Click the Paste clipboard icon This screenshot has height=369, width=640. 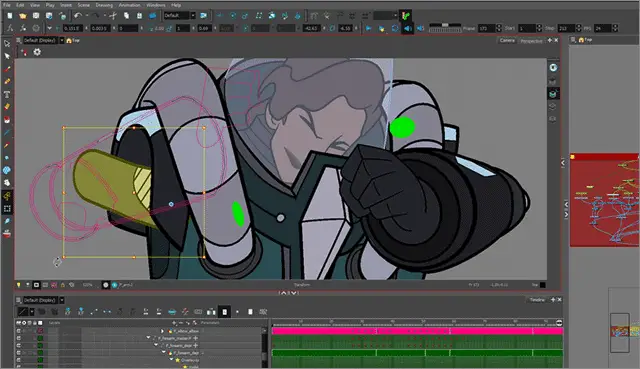pyautogui.click(x=139, y=16)
